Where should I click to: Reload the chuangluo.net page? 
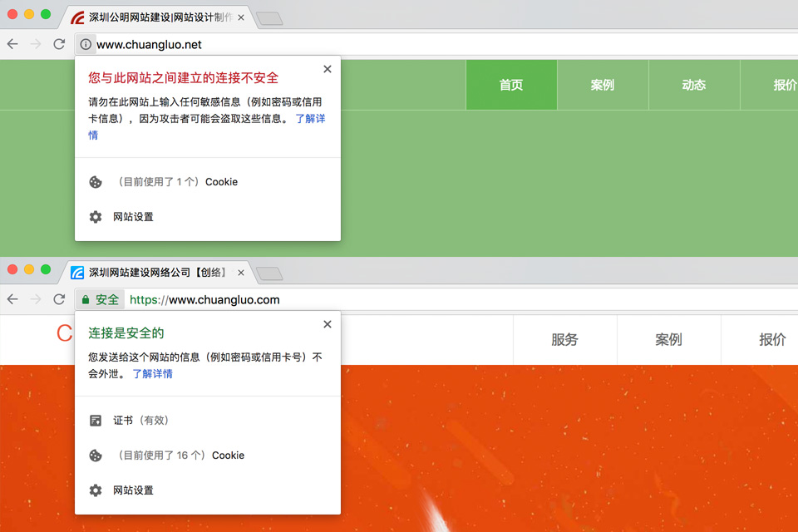pyautogui.click(x=57, y=44)
